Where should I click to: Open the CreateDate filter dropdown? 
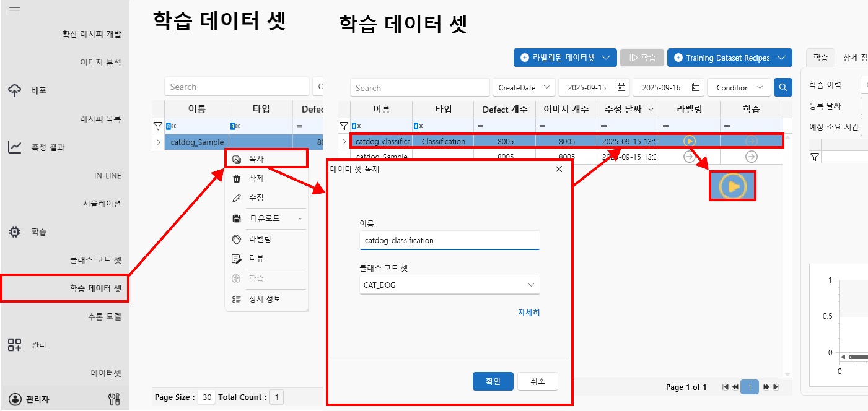(x=524, y=88)
